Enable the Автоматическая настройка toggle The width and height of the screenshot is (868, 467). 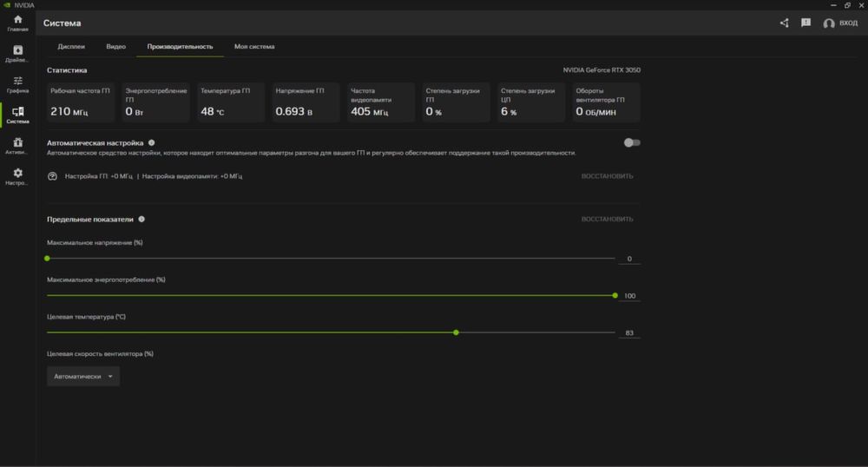[632, 142]
